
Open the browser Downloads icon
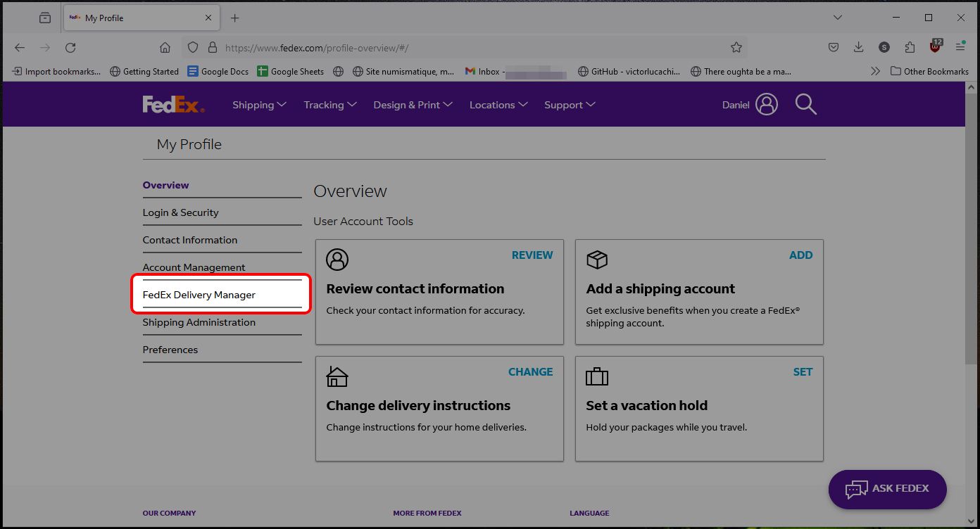tap(858, 46)
